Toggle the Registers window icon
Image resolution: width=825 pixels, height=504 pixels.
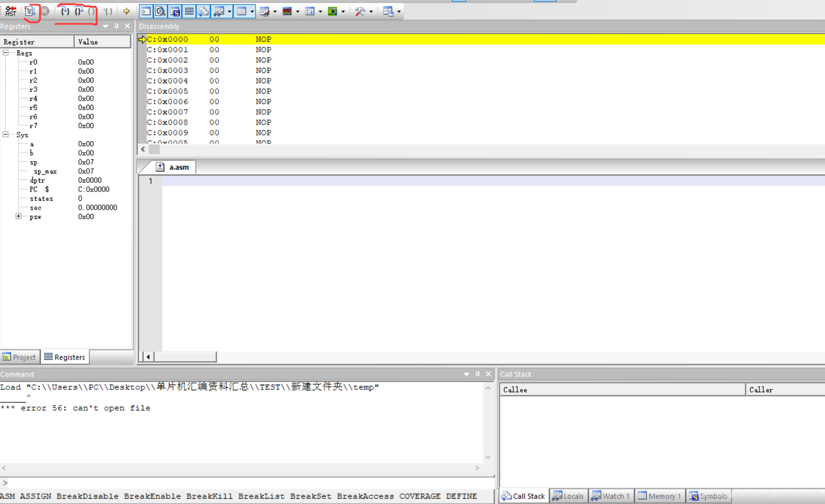(189, 11)
